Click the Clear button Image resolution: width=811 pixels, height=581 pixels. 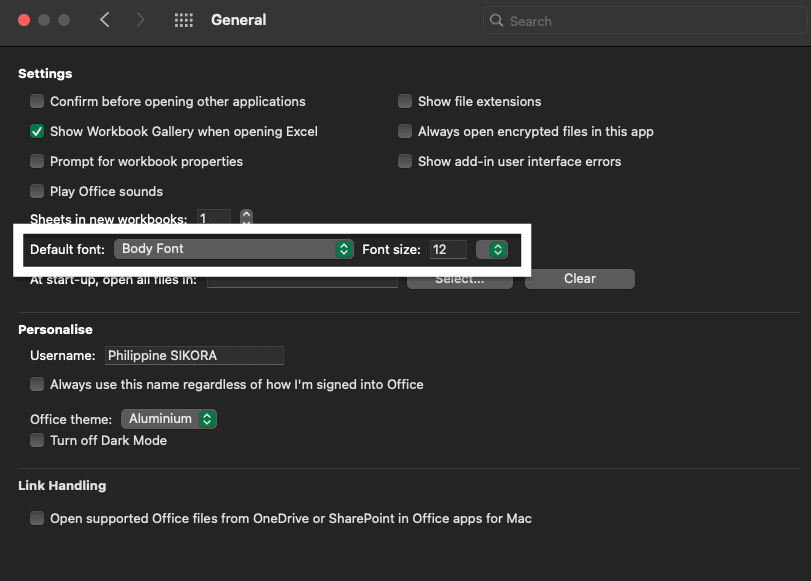(579, 279)
